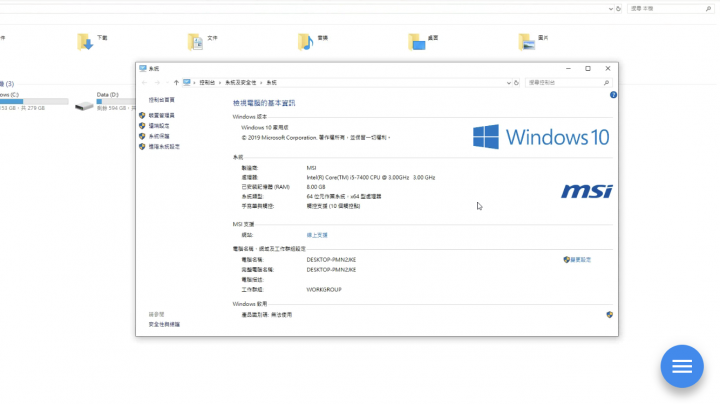Open help via blue question mark icon

[613, 95]
